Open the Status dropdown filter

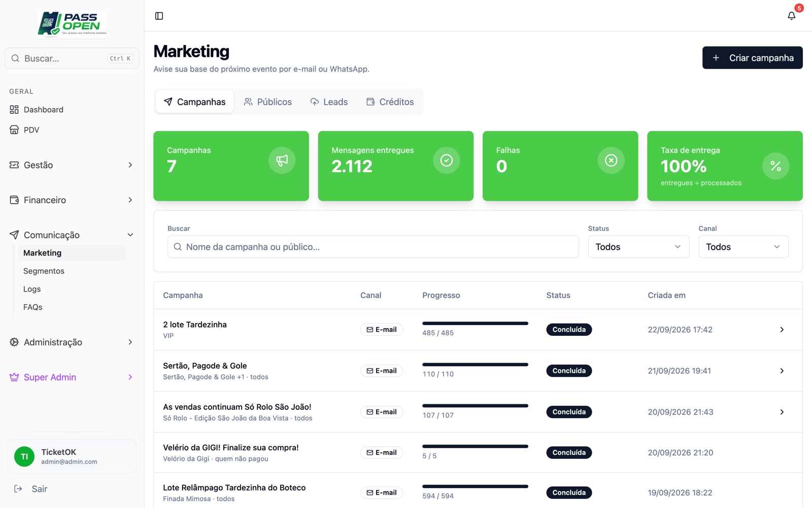pos(638,246)
